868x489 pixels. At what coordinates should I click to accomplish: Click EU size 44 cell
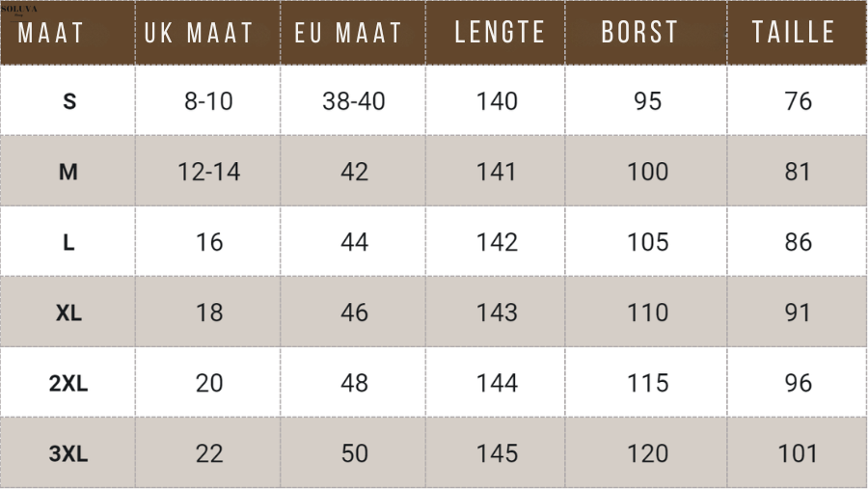click(354, 243)
